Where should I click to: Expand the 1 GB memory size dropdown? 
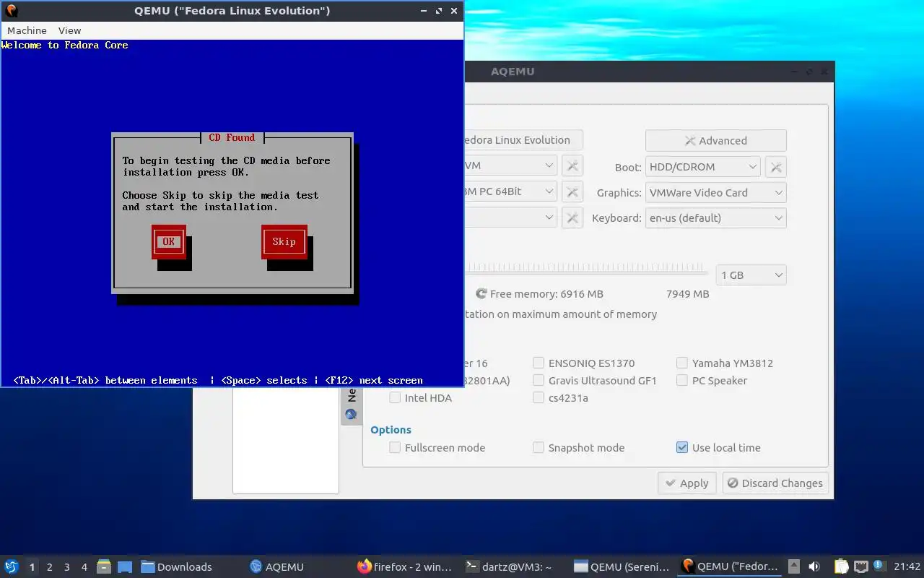(751, 275)
